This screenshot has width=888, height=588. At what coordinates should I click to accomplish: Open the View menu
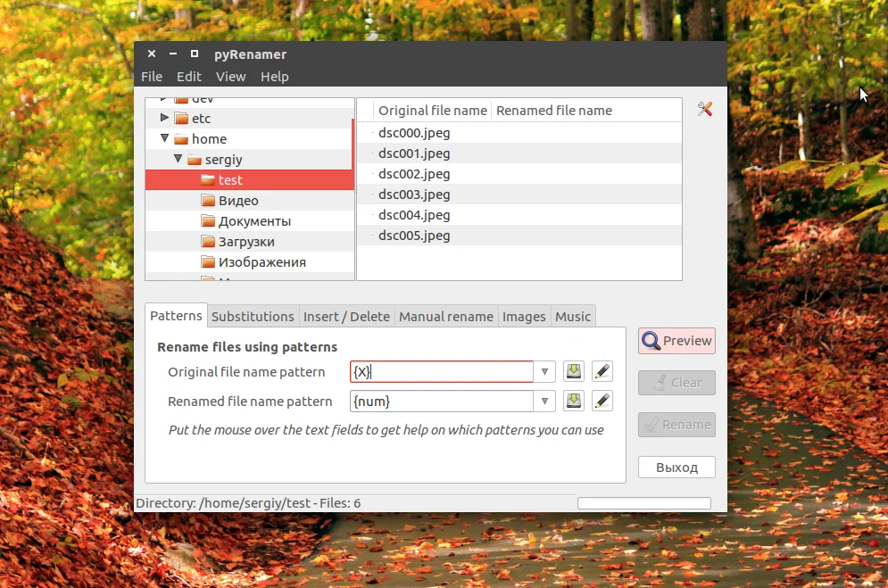click(x=230, y=77)
